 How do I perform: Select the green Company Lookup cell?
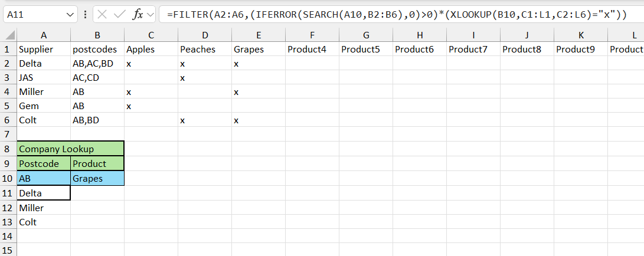click(70, 149)
